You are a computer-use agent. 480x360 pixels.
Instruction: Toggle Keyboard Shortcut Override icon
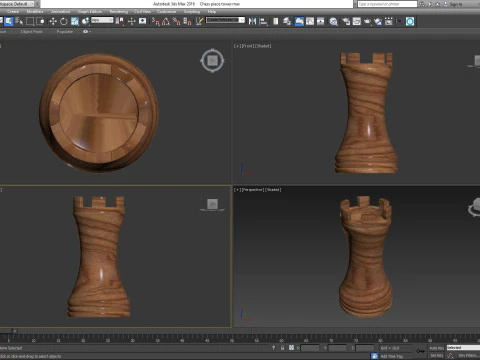pyautogui.click(x=142, y=21)
